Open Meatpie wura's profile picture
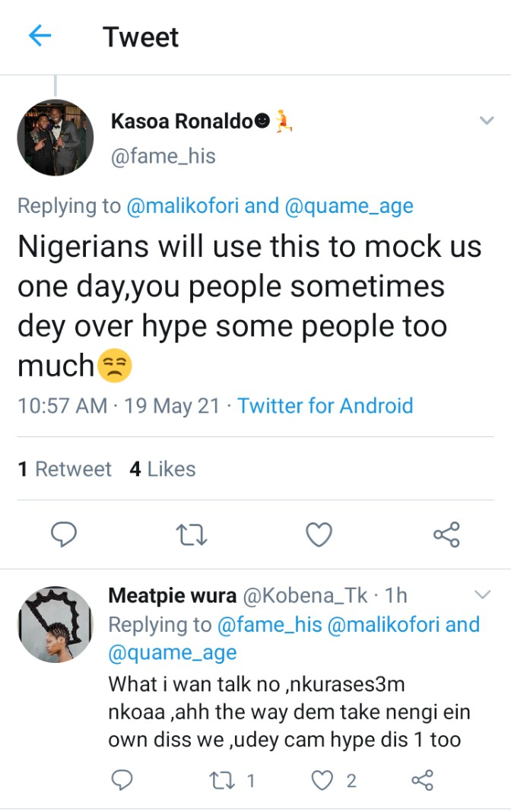The width and height of the screenshot is (511, 812). click(56, 624)
